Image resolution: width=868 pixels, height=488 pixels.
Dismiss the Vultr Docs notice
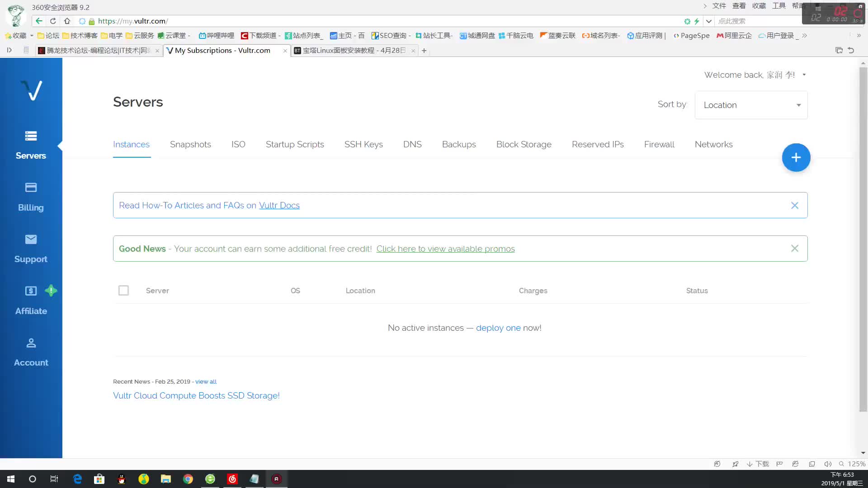point(795,206)
